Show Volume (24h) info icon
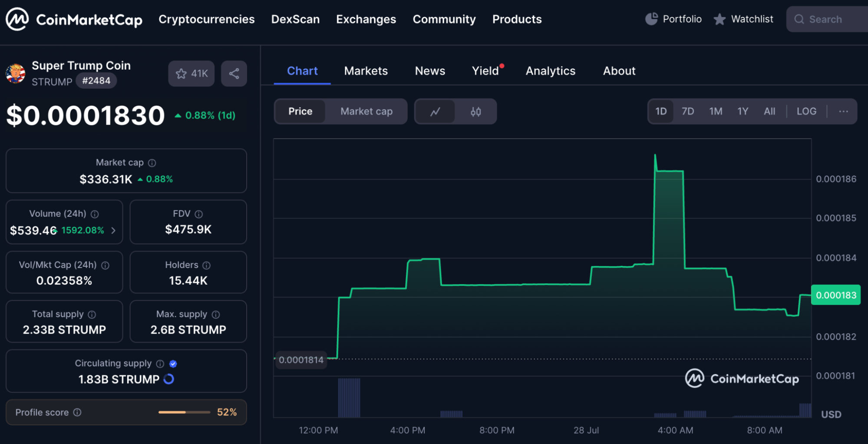The width and height of the screenshot is (868, 444). (95, 214)
